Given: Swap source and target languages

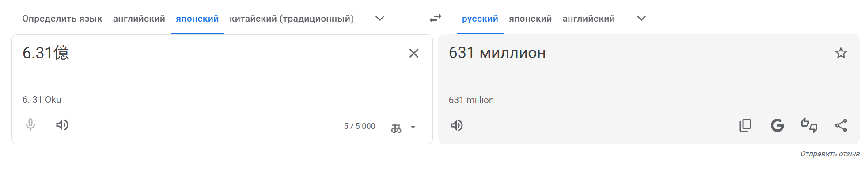Looking at the screenshot, I should click(436, 18).
